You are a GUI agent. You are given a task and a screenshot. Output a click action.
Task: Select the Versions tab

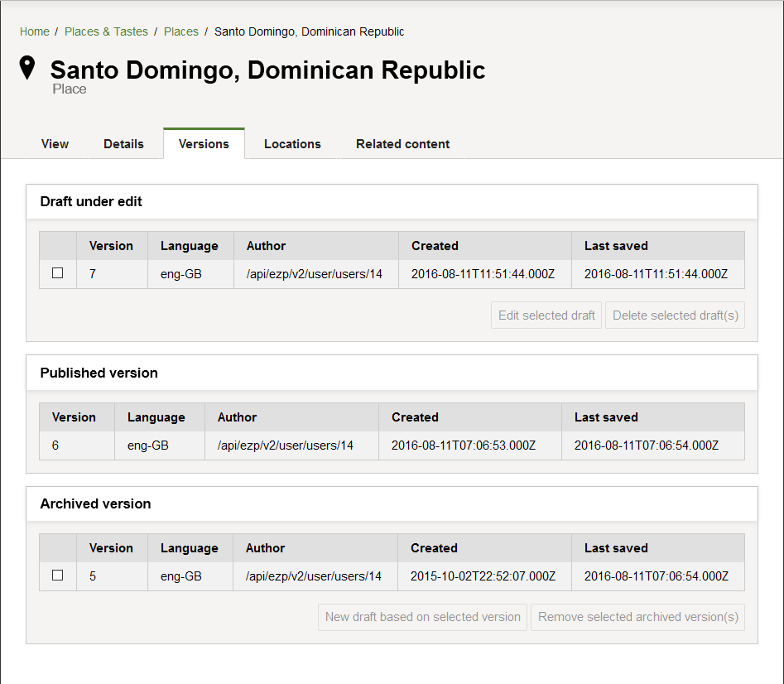tap(204, 144)
